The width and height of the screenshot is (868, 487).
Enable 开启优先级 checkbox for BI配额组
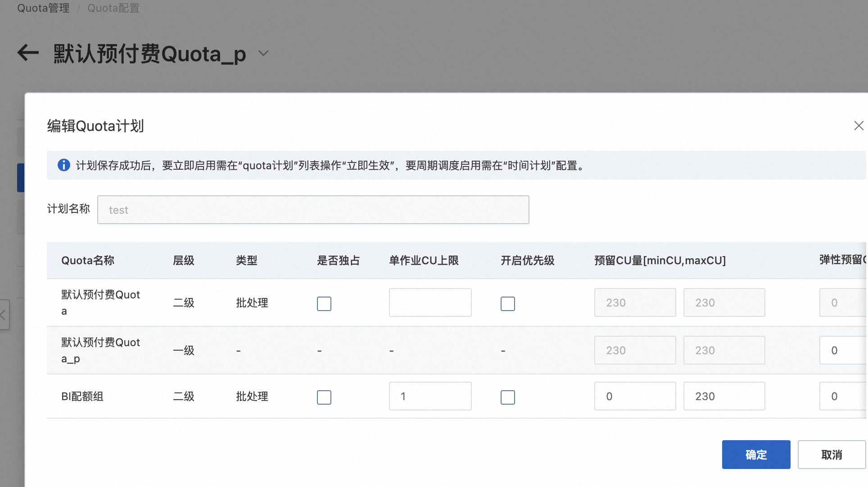[x=507, y=397]
